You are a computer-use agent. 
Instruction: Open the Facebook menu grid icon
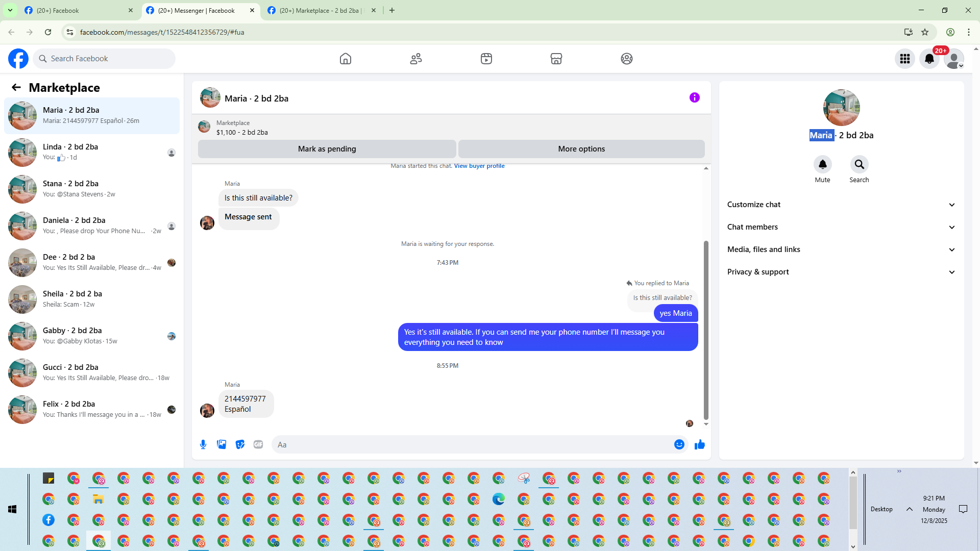pos(905,59)
